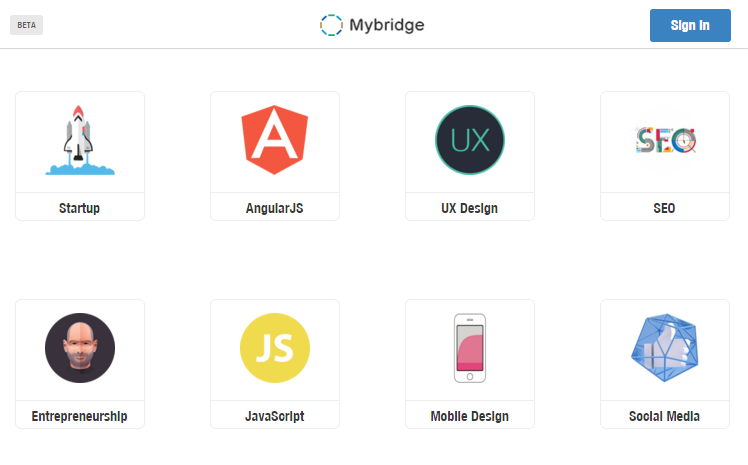Open the Mobile Design label
The width and height of the screenshot is (748, 465).
click(469, 416)
